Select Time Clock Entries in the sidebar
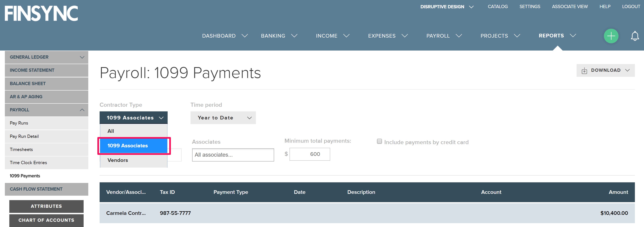The width and height of the screenshot is (644, 227). 47,163
